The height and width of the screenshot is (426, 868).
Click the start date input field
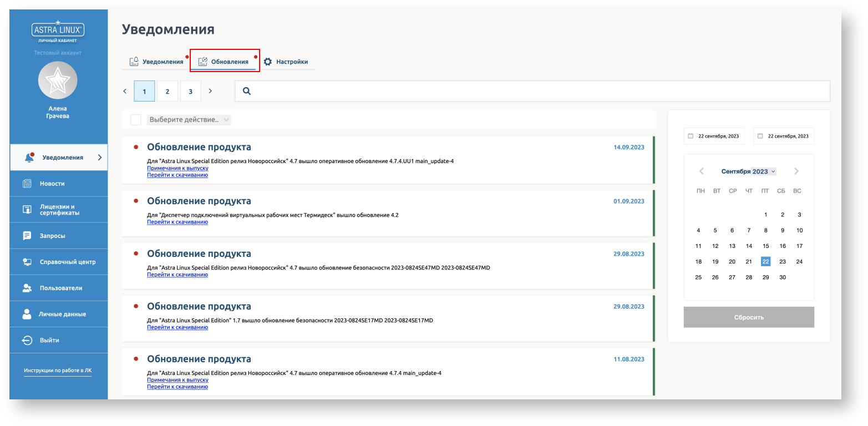pos(718,136)
